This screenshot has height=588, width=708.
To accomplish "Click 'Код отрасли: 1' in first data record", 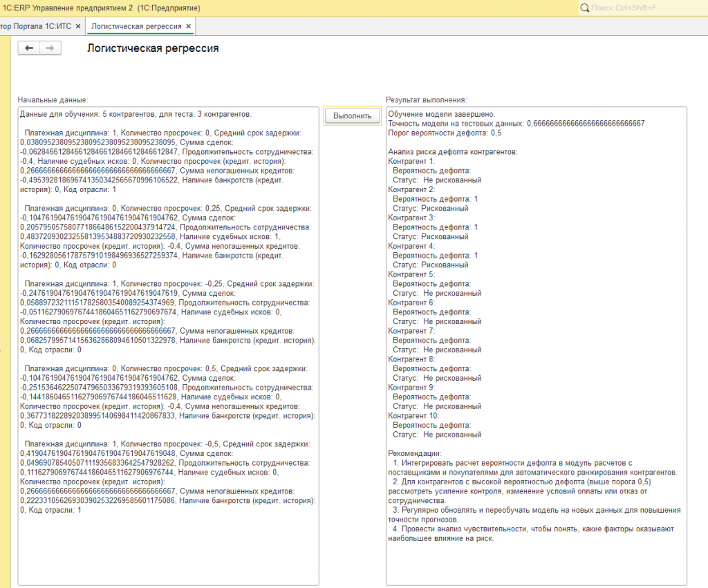I will [90, 189].
